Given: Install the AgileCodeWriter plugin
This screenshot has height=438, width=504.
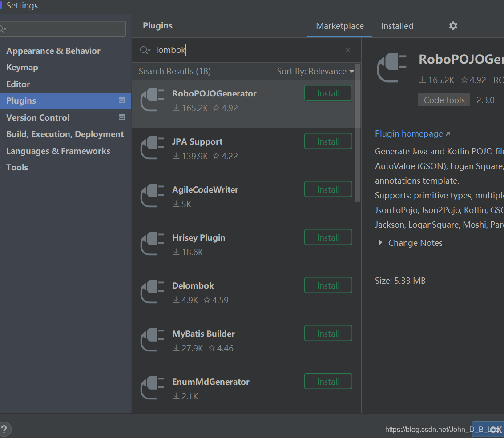Looking at the screenshot, I should point(328,189).
